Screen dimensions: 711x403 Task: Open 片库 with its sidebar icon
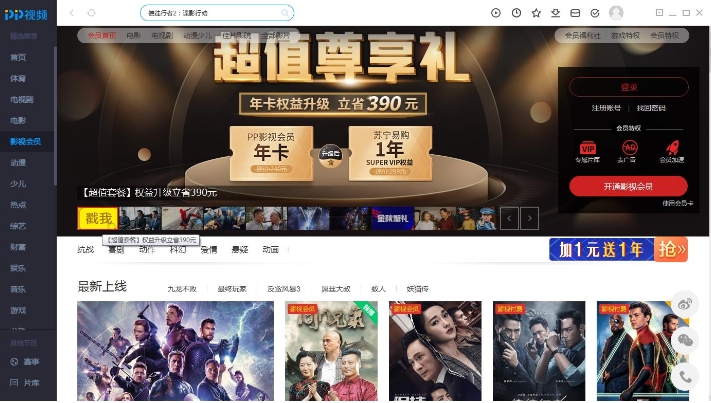[x=24, y=383]
